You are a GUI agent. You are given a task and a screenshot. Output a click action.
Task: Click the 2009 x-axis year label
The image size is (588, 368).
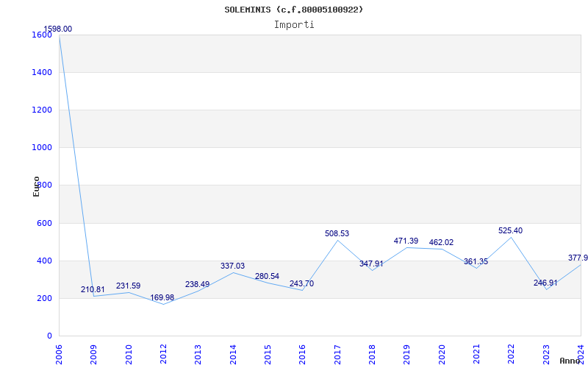pos(93,355)
